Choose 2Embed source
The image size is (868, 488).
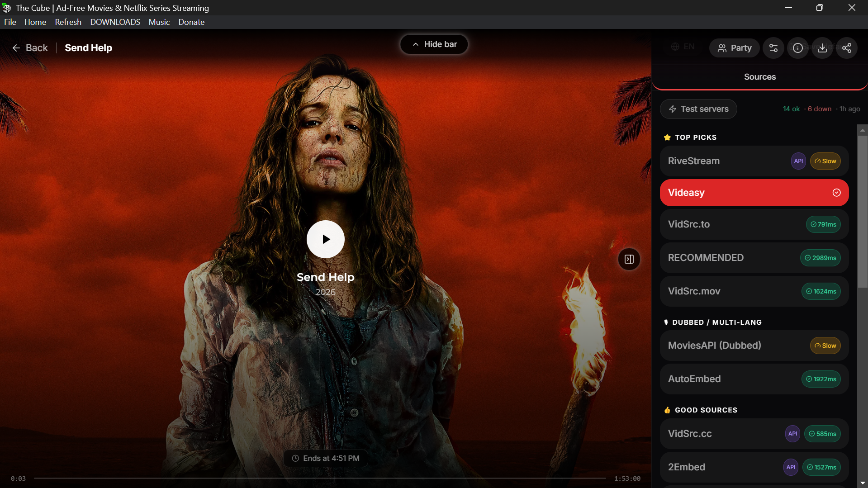point(754,467)
